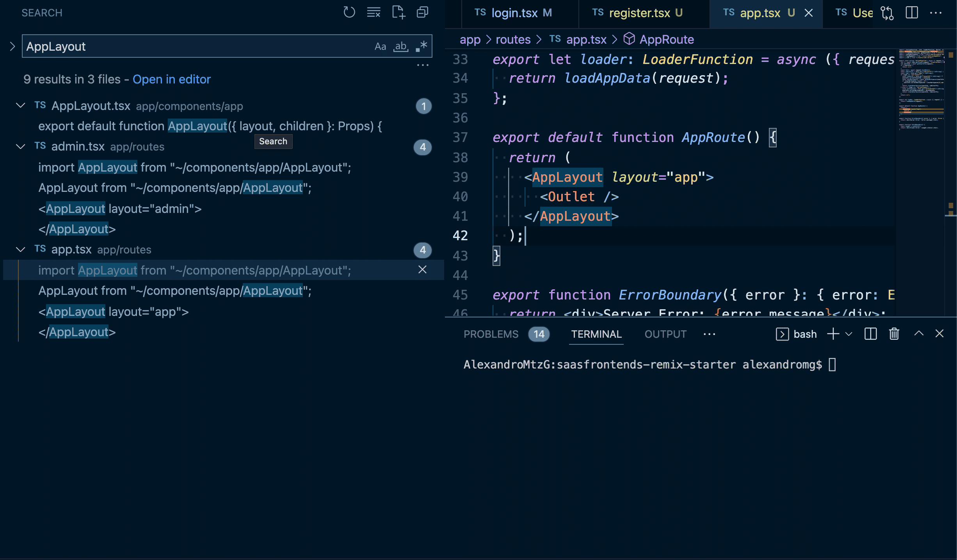Open in editor link for search results

tap(171, 79)
